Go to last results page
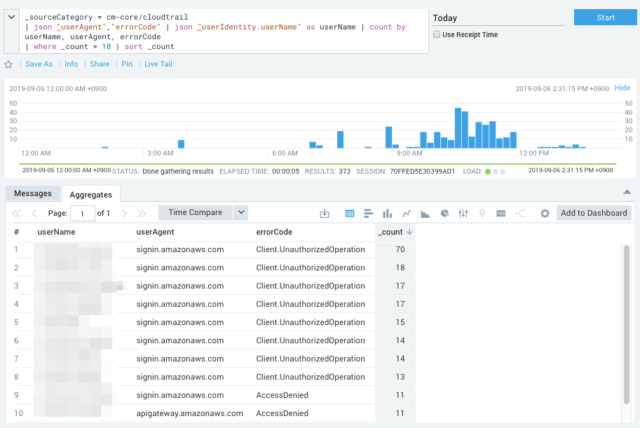This screenshot has height=428, width=640. [142, 213]
